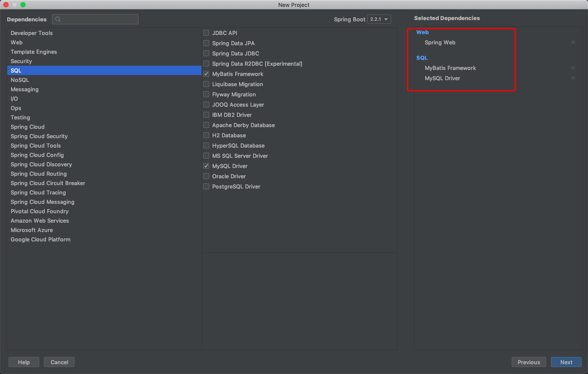
Task: Check MS SQL Server Driver
Action: pyautogui.click(x=206, y=156)
